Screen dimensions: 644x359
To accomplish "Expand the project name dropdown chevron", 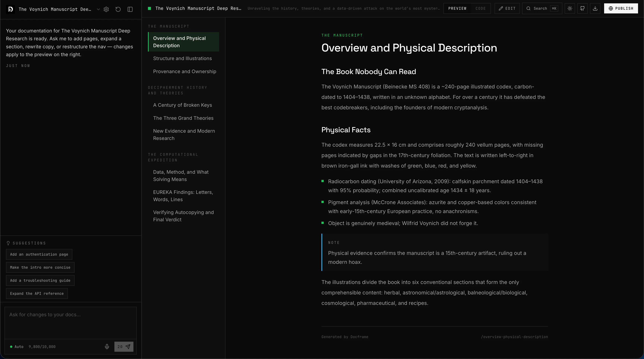I will pos(98,9).
